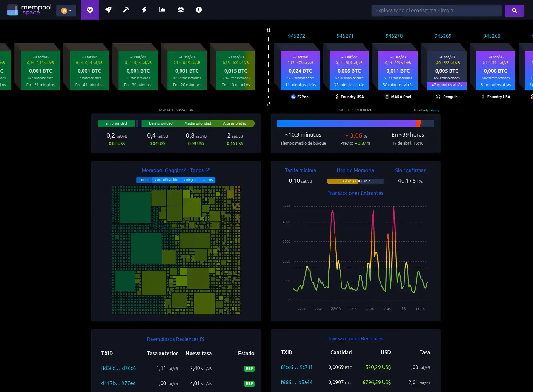Open the Bitcoin network selector dropdown

(x=66, y=10)
